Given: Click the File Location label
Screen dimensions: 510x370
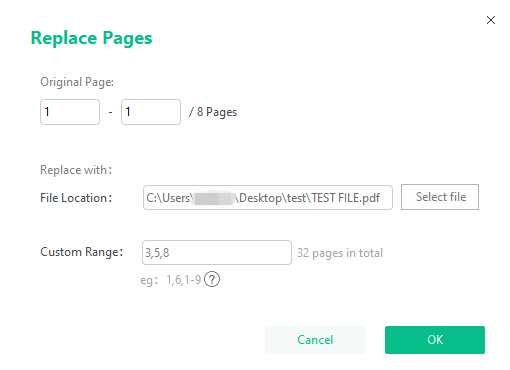Looking at the screenshot, I should click(x=76, y=198).
